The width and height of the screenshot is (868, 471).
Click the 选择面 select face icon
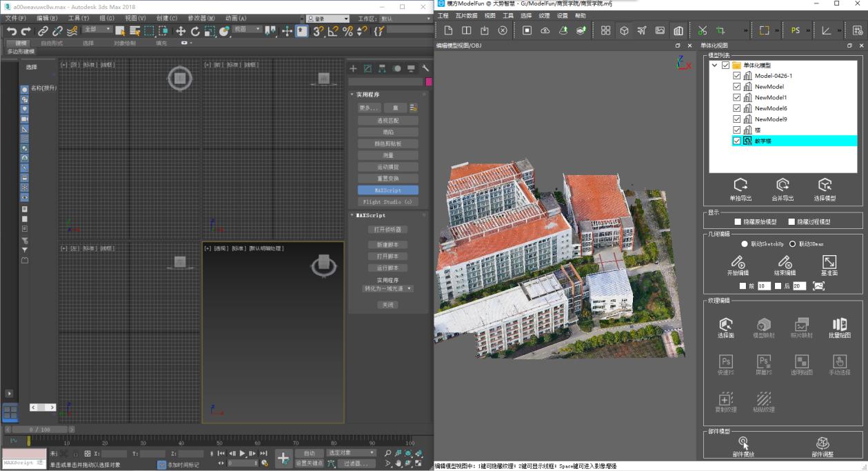point(725,324)
